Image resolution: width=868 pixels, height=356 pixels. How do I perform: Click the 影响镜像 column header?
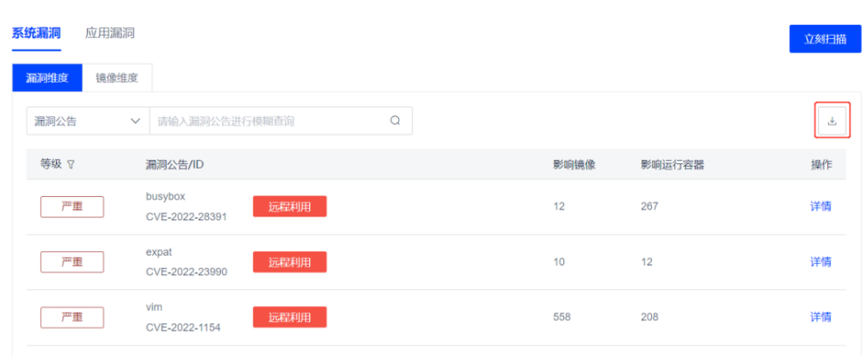pos(574,165)
